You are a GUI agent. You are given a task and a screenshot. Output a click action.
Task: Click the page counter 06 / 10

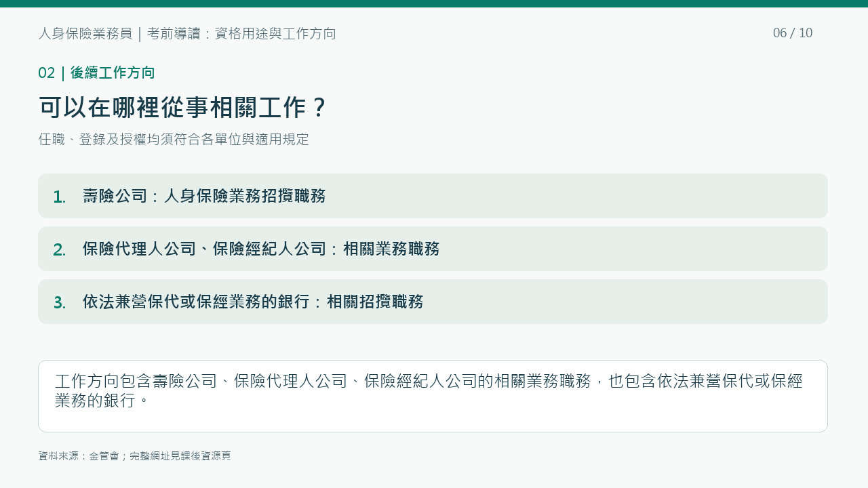[x=793, y=33]
